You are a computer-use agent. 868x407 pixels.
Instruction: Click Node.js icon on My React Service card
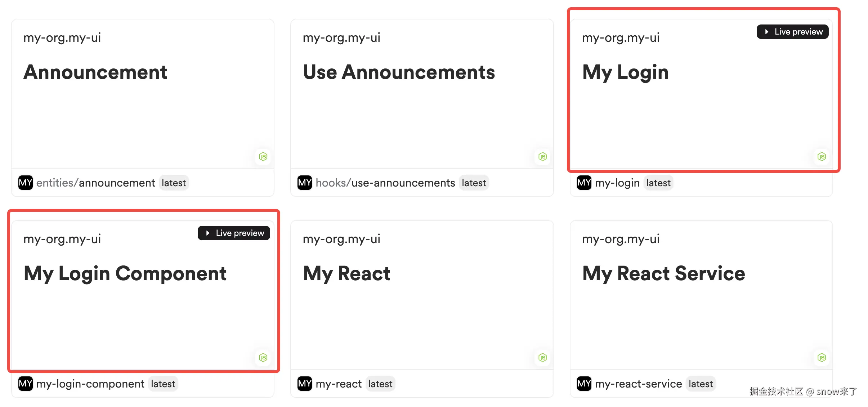822,358
